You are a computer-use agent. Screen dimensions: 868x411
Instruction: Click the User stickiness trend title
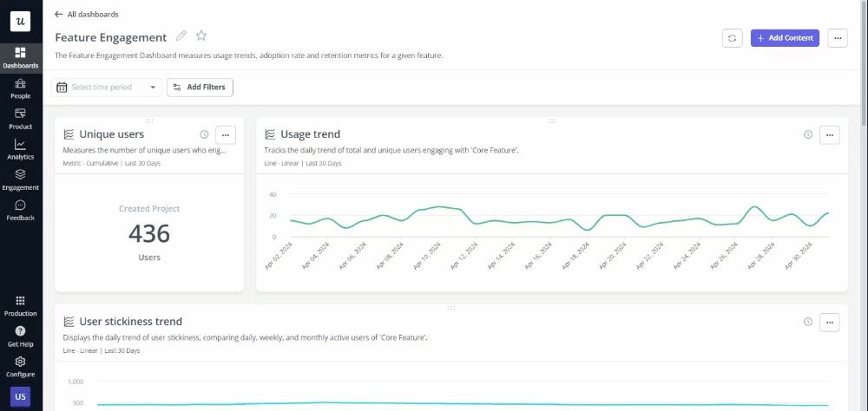(131, 322)
